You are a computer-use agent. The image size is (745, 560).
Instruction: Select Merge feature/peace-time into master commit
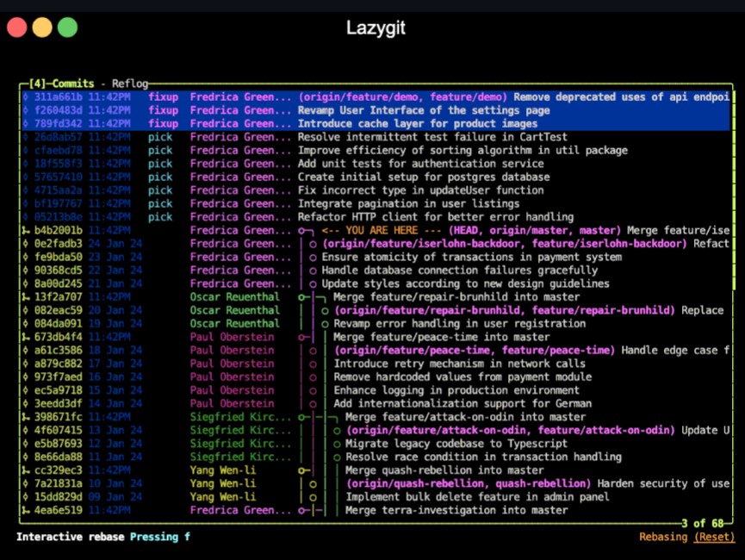point(376,337)
